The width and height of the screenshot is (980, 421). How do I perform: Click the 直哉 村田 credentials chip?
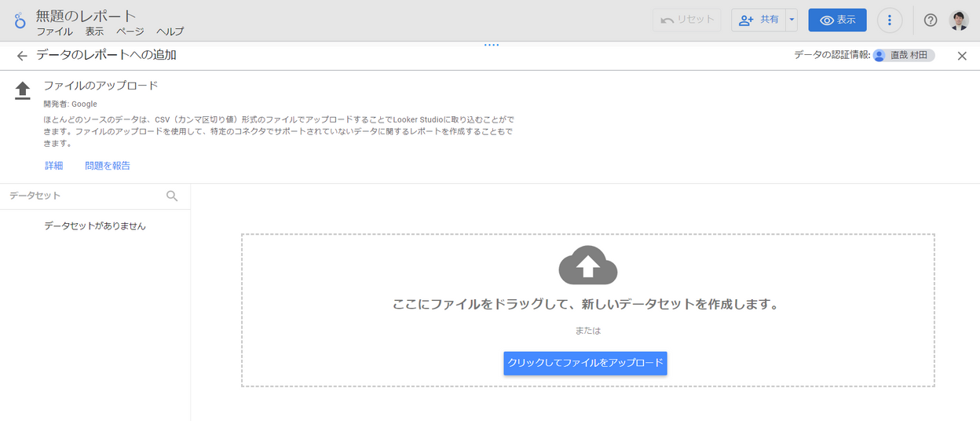point(903,56)
